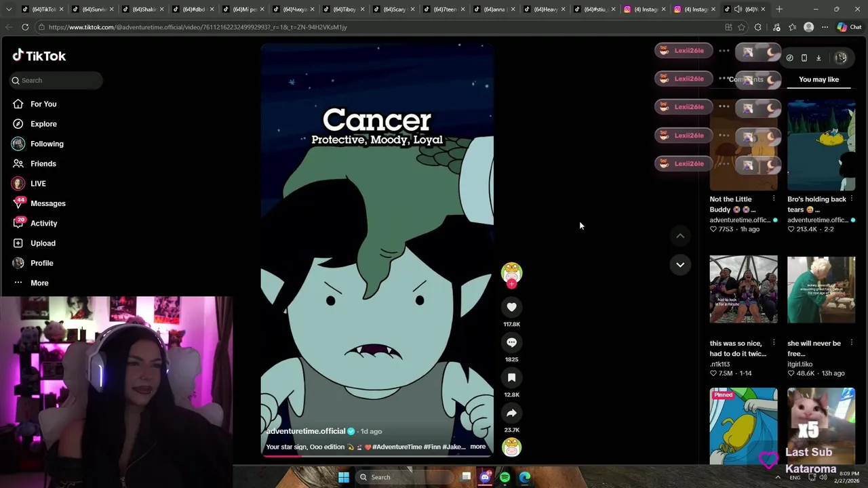Switch to the first Instagram browser tab

644,9
